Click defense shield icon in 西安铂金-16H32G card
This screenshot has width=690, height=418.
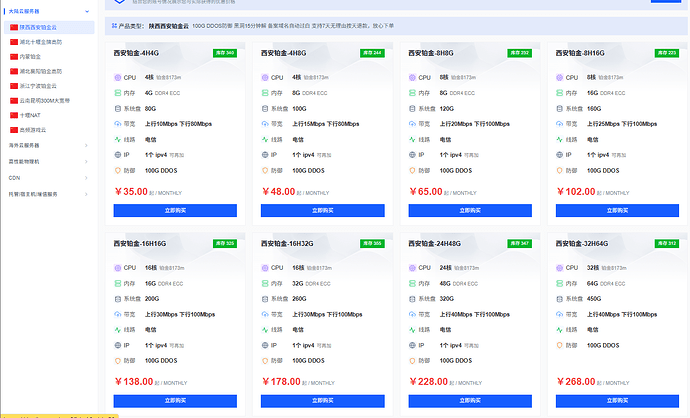point(265,361)
